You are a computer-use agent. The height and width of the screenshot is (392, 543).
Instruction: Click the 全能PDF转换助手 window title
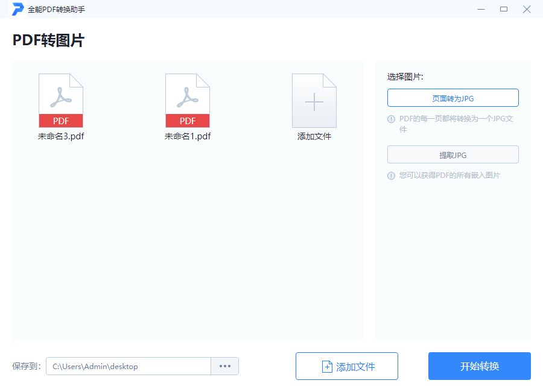pyautogui.click(x=57, y=10)
